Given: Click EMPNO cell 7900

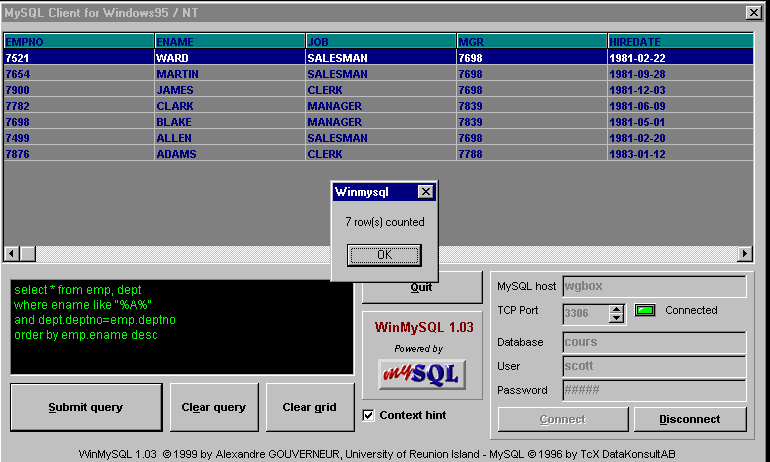Looking at the screenshot, I should coord(79,90).
